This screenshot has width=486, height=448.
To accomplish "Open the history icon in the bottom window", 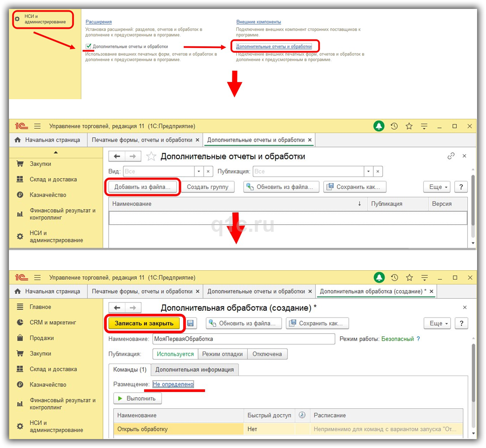I will [394, 277].
